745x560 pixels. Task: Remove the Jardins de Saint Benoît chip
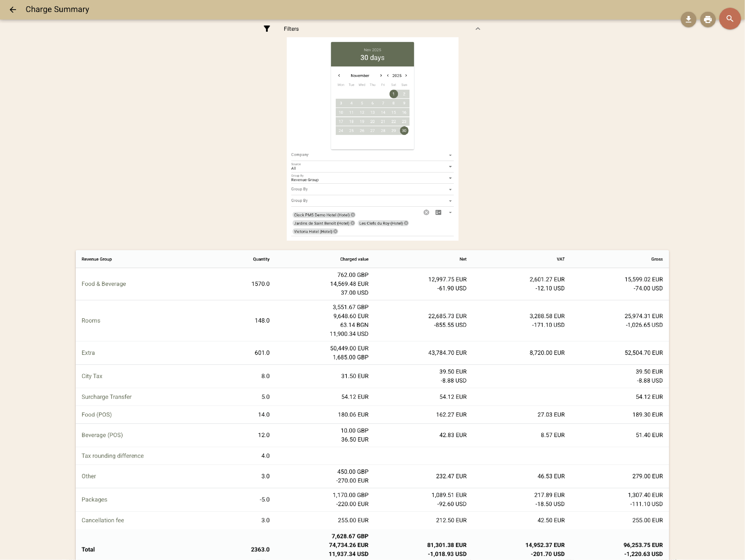tap(353, 223)
